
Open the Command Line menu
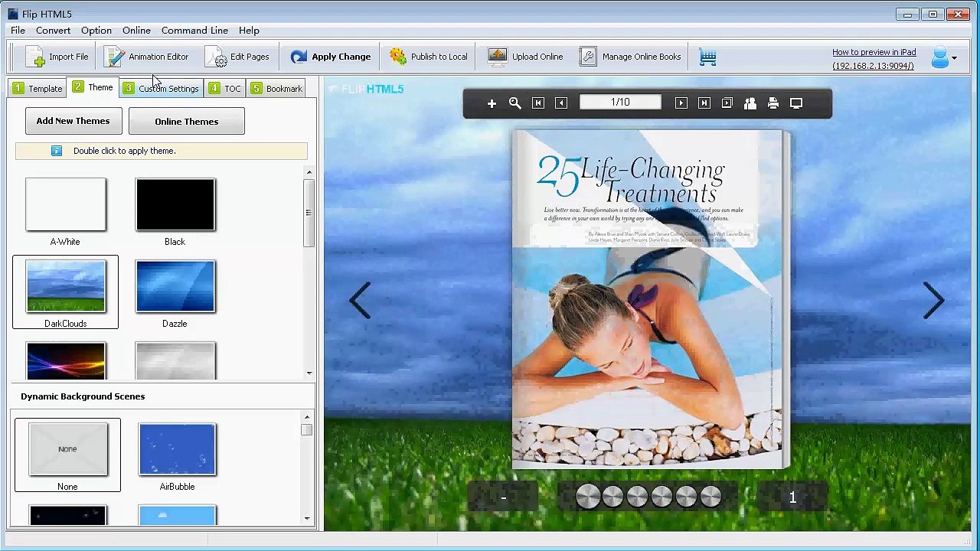(194, 31)
